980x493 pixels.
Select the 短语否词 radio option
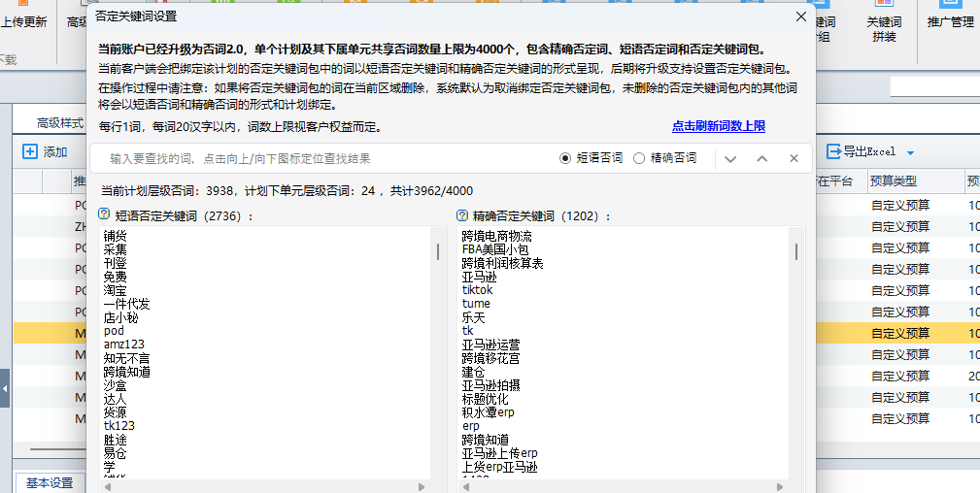[x=565, y=159]
